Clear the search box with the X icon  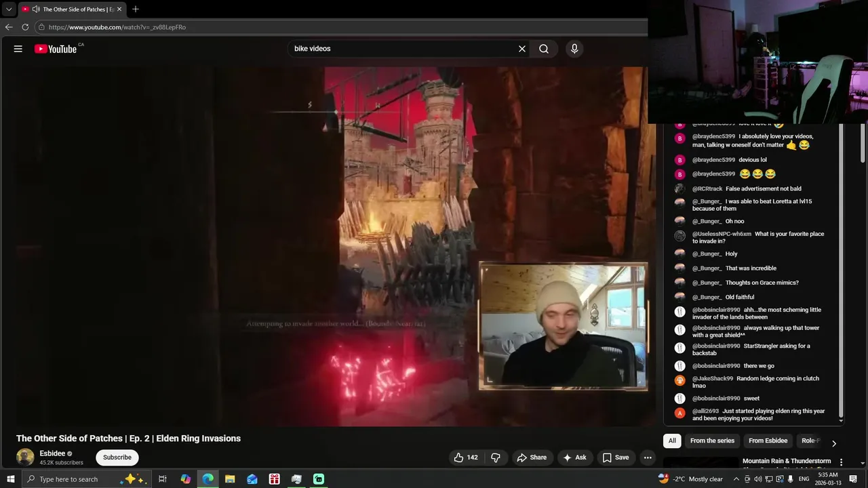[x=522, y=49]
